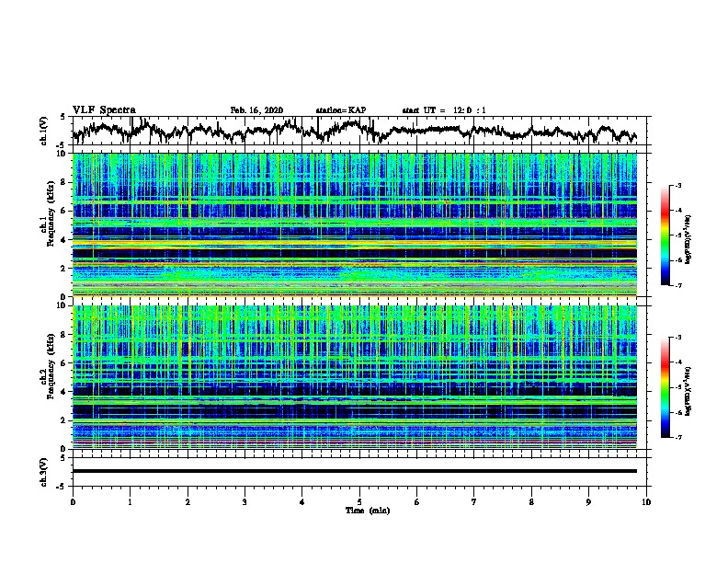
Task: Click the "start UT = 12:0 :1" header text
Action: point(443,110)
